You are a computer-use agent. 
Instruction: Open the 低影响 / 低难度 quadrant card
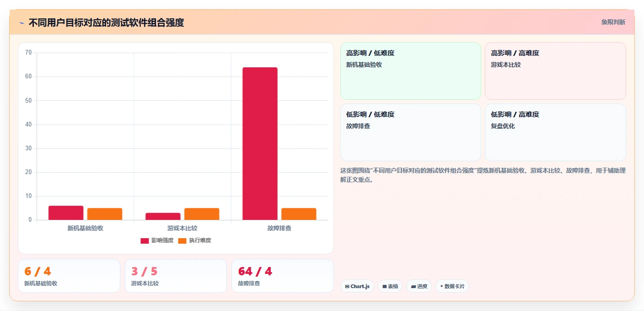point(411,132)
